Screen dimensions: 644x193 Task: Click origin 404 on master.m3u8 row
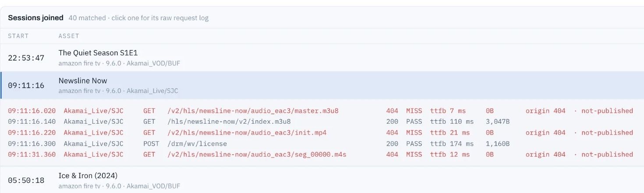coord(545,111)
